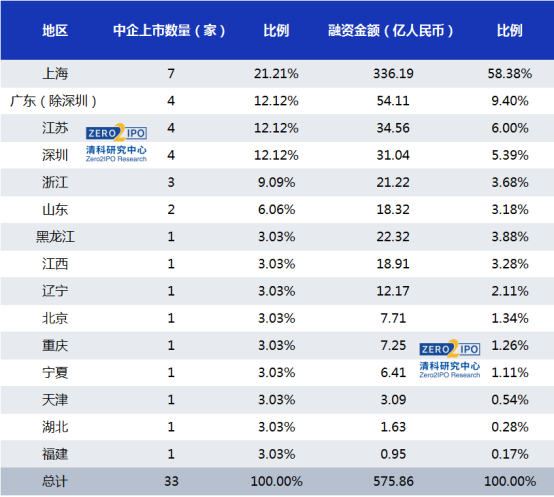554x497 pixels.
Task: Select the 黑龙江 region cell
Action: pos(55,237)
